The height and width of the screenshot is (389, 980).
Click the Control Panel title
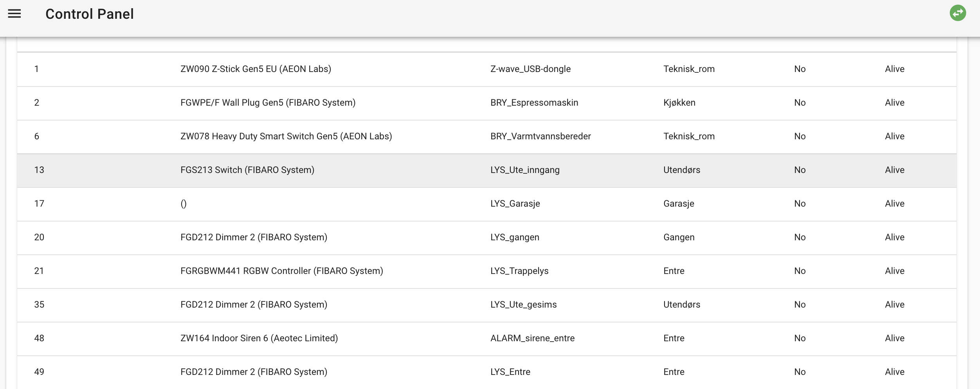[x=90, y=14]
